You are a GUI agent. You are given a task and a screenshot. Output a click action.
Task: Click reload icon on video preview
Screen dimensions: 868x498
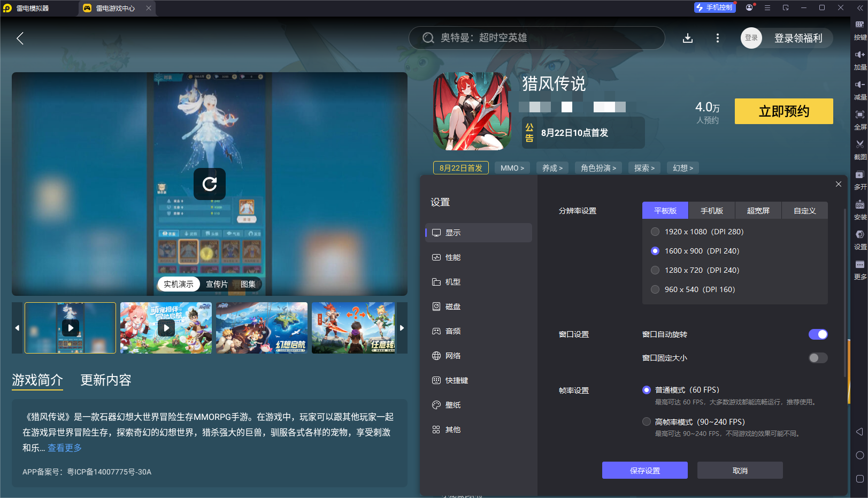[210, 184]
